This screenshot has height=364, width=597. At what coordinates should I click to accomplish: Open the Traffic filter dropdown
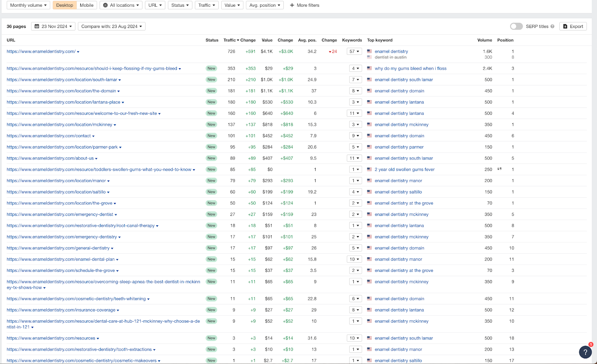point(207,5)
